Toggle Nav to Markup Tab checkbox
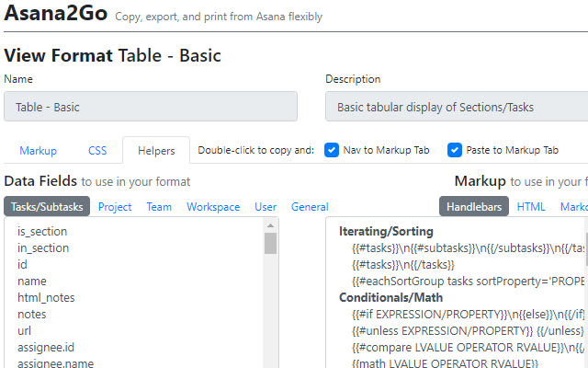This screenshot has height=368, width=588. tap(332, 150)
